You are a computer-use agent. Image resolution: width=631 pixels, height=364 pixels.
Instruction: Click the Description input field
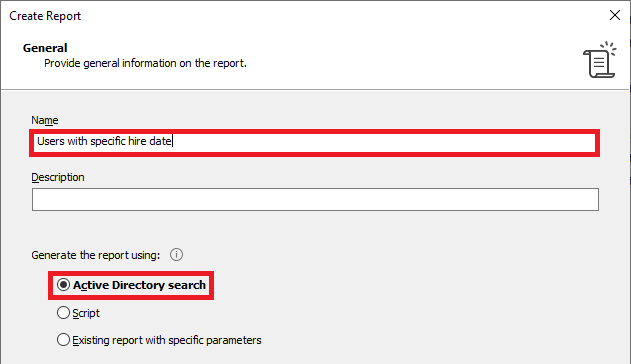click(x=315, y=199)
